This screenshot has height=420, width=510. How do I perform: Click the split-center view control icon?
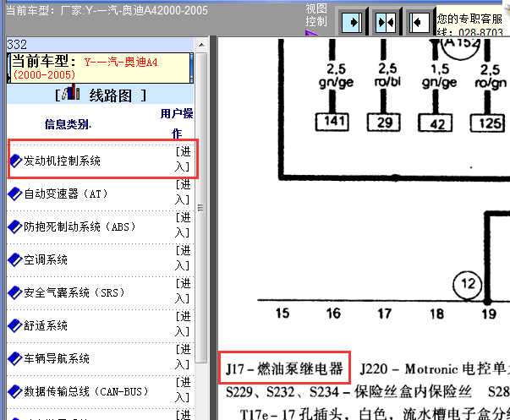(x=387, y=21)
